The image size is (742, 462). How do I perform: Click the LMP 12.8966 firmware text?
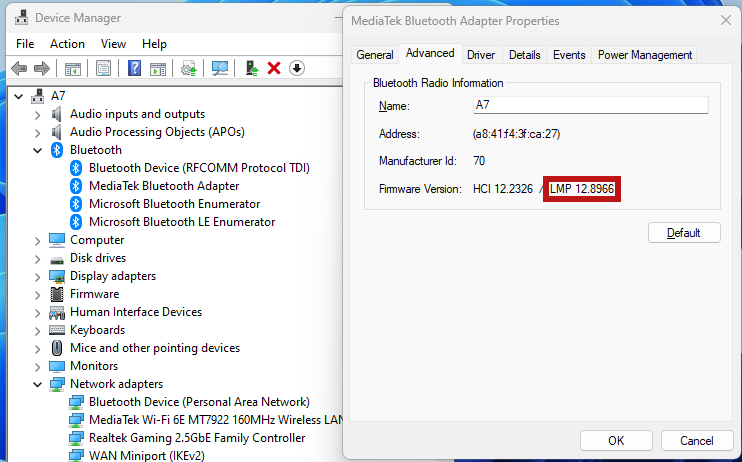click(x=582, y=189)
